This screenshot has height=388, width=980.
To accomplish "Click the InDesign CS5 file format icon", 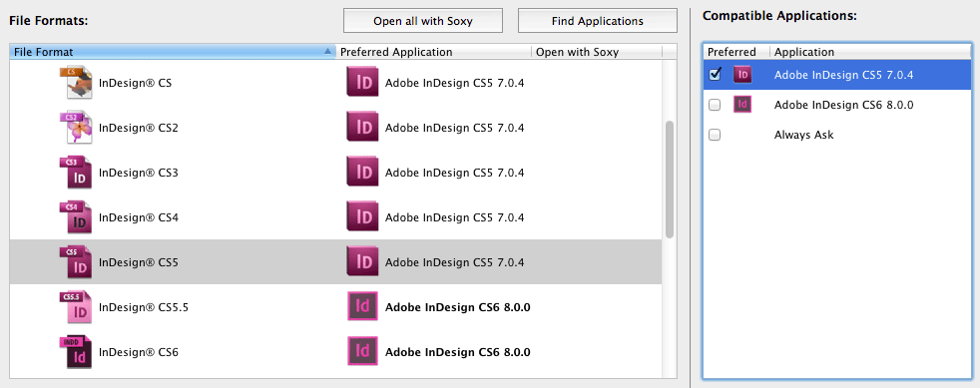I will 76,262.
